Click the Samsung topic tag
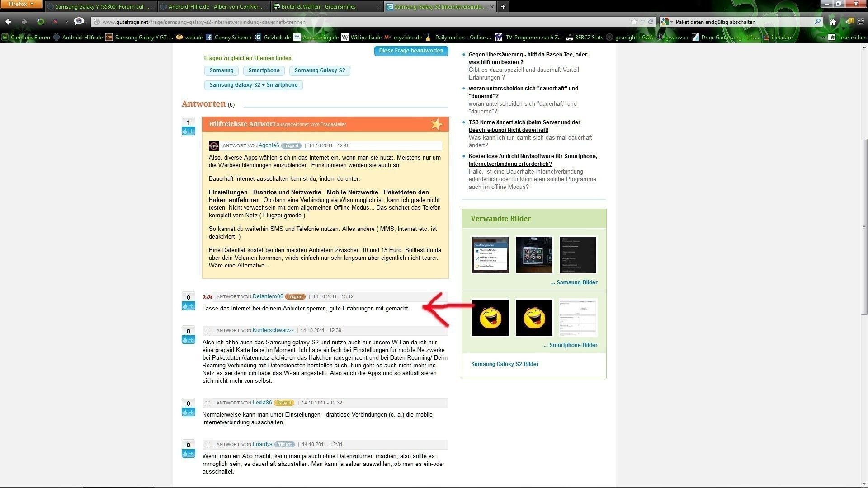The image size is (868, 488). click(x=222, y=70)
